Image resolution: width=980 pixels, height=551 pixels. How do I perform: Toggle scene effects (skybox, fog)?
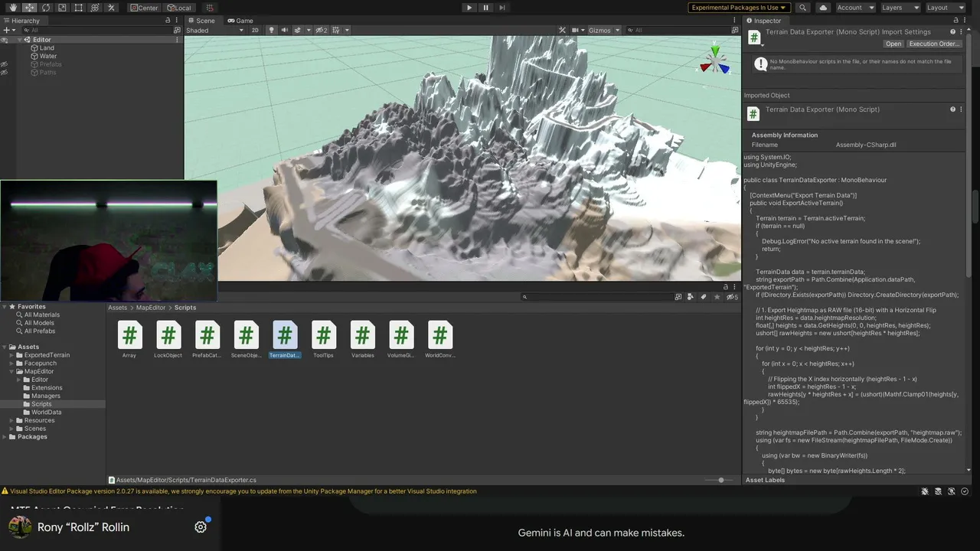(x=297, y=31)
